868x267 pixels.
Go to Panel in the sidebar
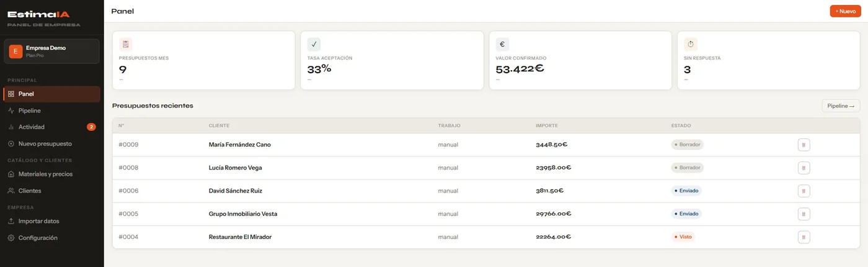[52, 94]
